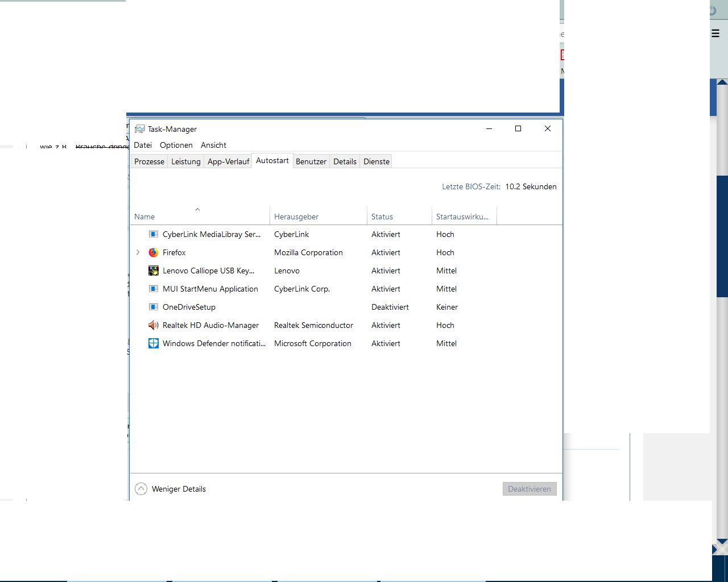This screenshot has height=582, width=728.
Task: Switch to the App-Verlauf tab
Action: 228,161
